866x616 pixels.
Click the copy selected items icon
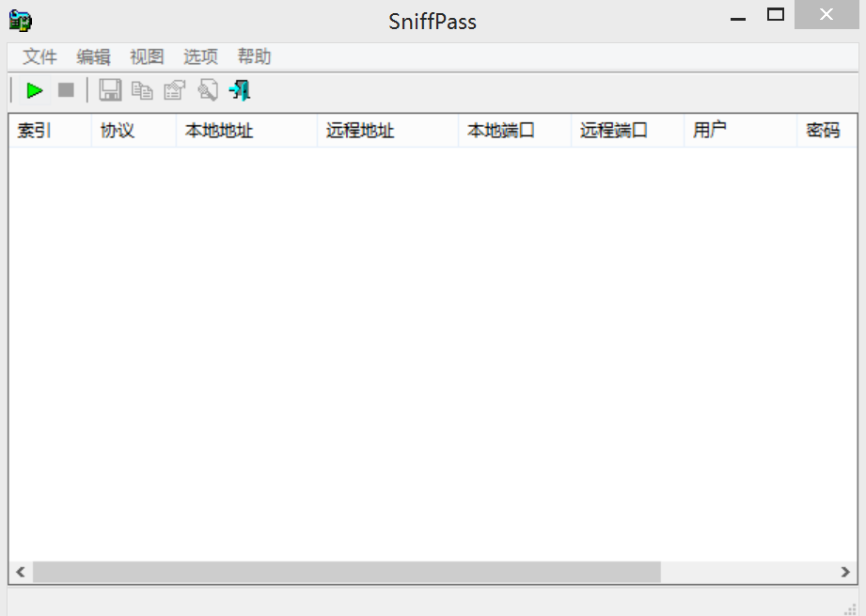click(142, 90)
